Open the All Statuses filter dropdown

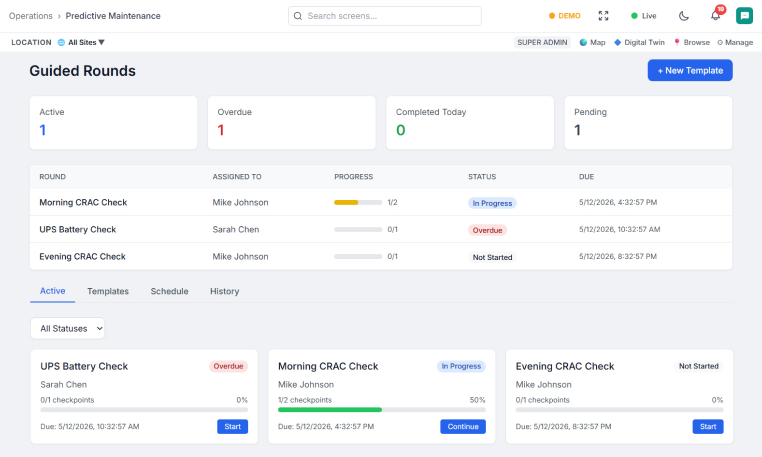(x=68, y=329)
